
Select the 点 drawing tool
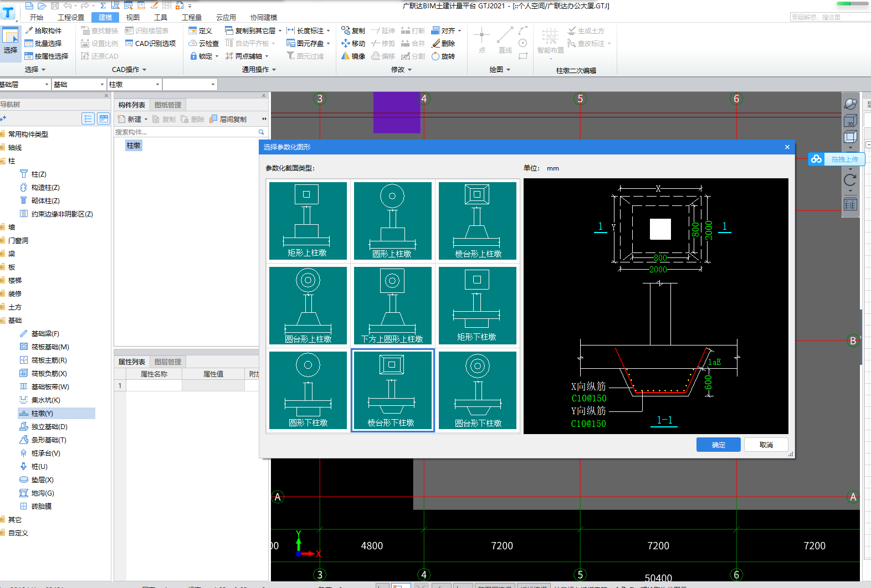click(x=481, y=40)
